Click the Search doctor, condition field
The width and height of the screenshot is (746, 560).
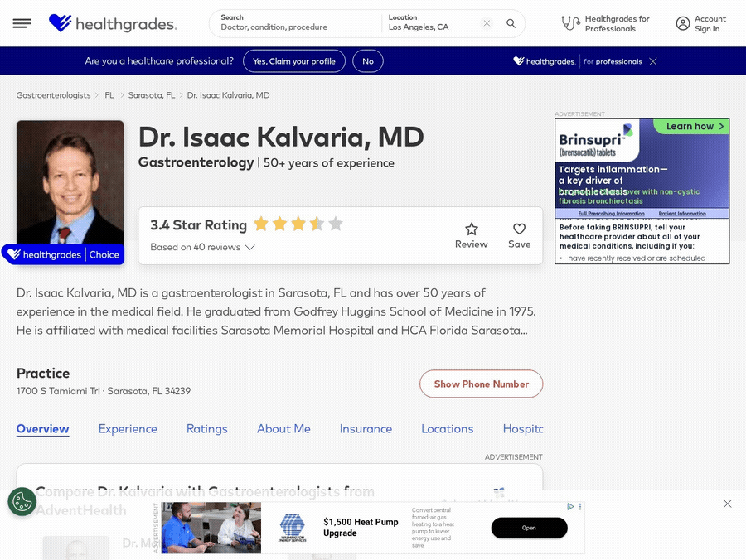295,23
